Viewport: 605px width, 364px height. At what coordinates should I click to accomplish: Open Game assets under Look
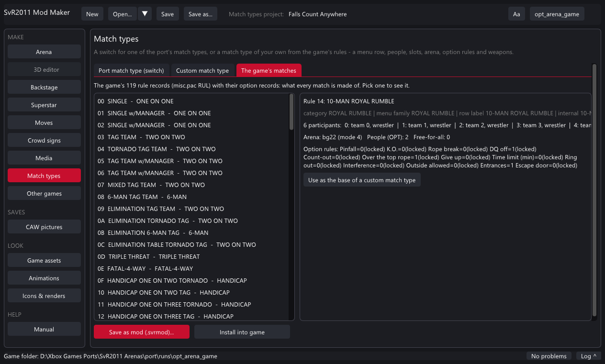pos(44,260)
